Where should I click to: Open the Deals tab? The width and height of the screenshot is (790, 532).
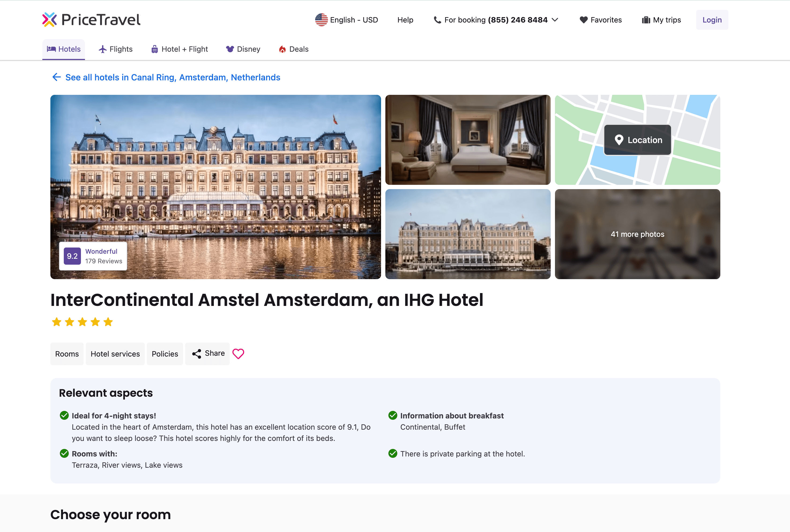[293, 49]
